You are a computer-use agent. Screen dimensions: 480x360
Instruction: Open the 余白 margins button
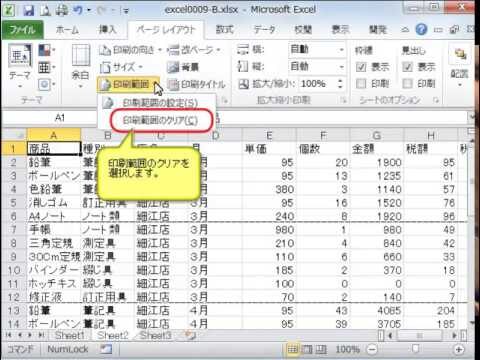81,67
